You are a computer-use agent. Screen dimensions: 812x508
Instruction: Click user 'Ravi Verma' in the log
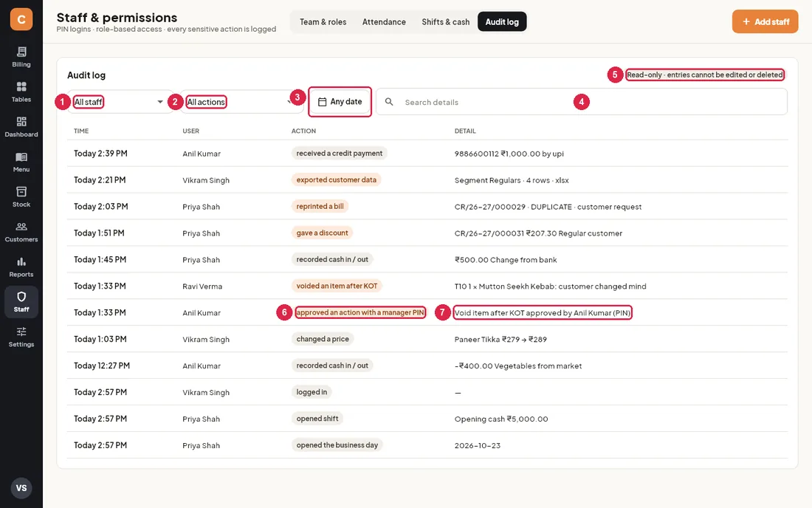click(x=202, y=286)
